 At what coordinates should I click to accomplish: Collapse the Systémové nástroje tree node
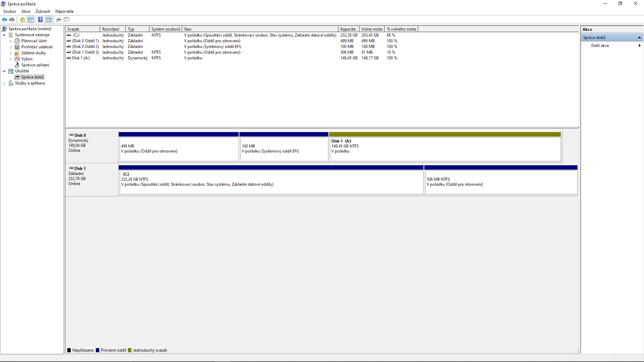tap(4, 35)
